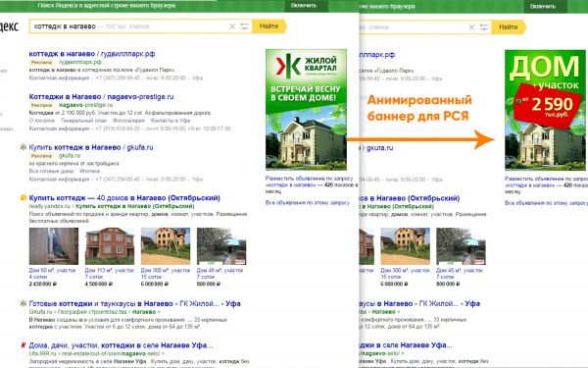The width and height of the screenshot is (588, 368).
Task: Click favicon next to 'Купить коттедж в Нагаево / gkufa.ru'
Action: (x=24, y=147)
